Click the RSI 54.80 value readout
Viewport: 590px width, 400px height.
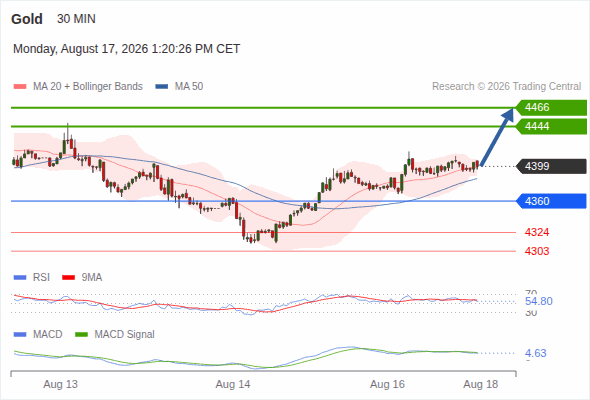tap(539, 301)
